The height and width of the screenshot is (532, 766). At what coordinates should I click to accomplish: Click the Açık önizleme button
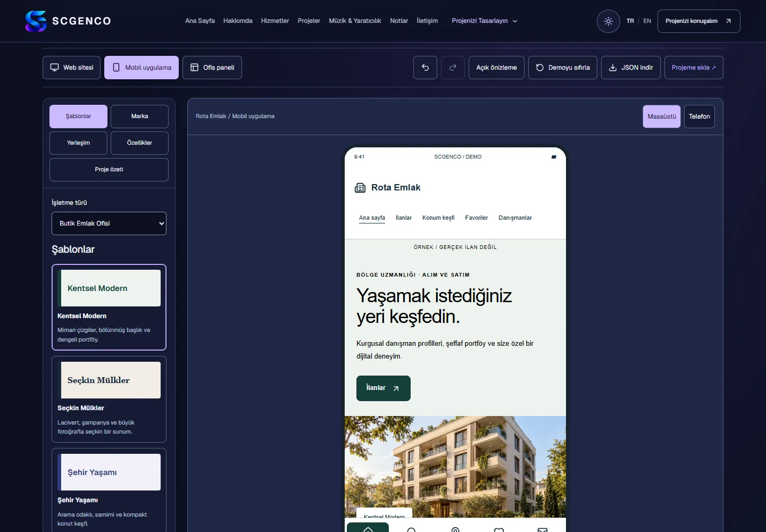tap(496, 68)
